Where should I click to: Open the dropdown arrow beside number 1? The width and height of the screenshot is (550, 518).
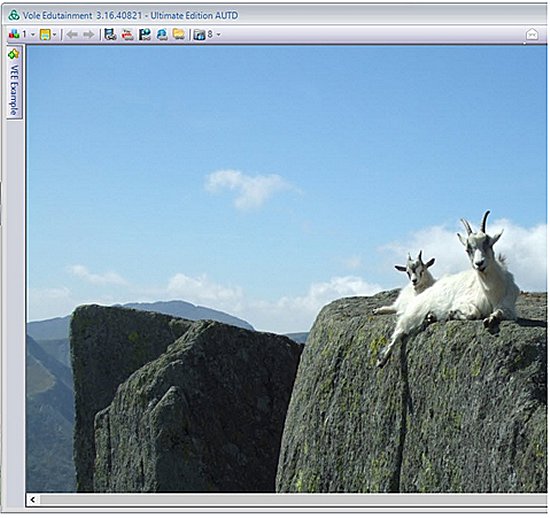[x=33, y=35]
